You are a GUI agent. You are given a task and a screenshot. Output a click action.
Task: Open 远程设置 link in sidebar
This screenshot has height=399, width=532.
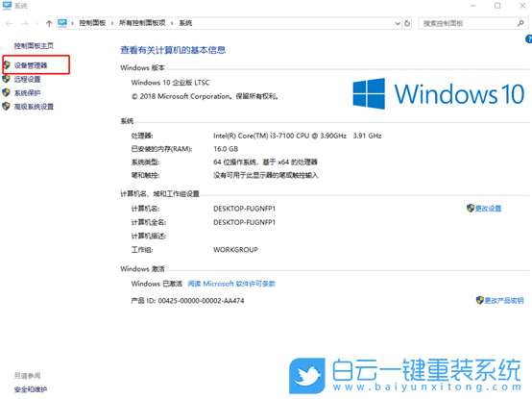tap(27, 79)
